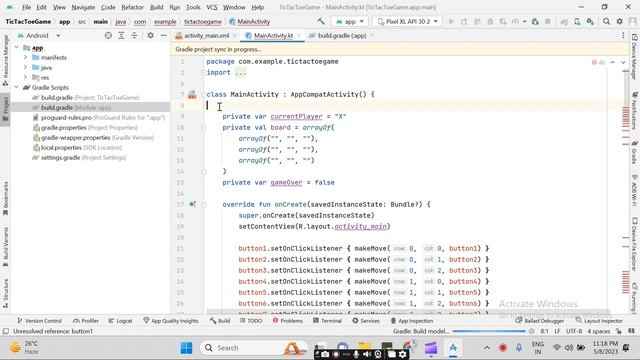The height and width of the screenshot is (360, 640).
Task: Open the Navigate menu
Action: click(83, 7)
